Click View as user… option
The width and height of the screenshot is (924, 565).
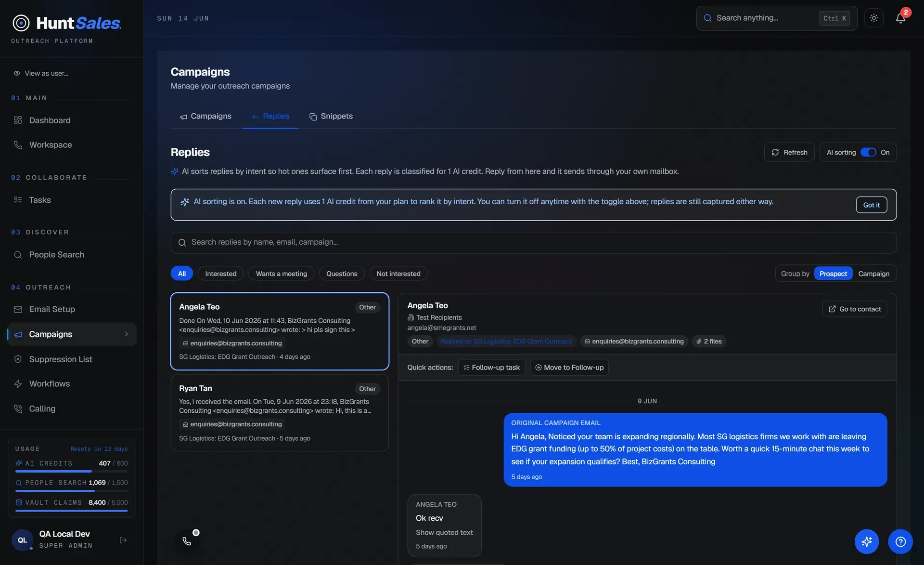[x=46, y=73]
